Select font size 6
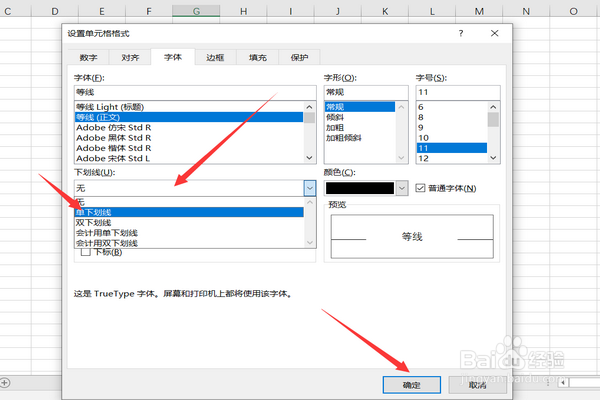The height and width of the screenshot is (400, 600). (x=452, y=107)
